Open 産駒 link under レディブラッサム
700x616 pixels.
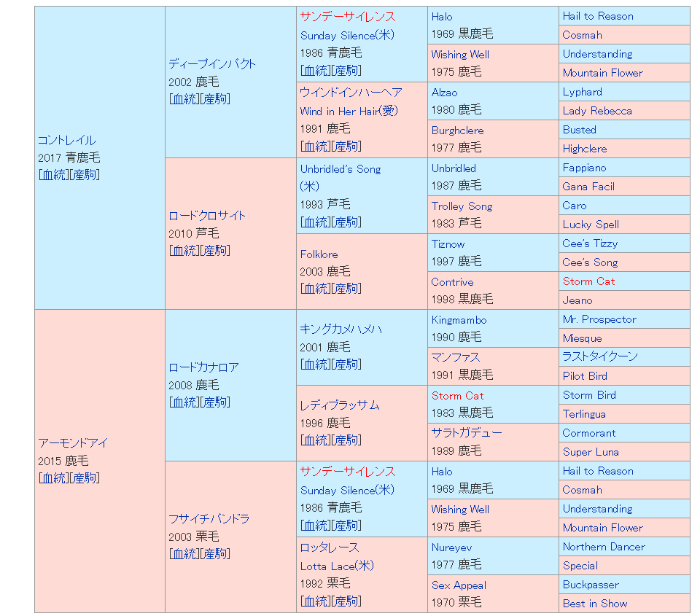[347, 440]
